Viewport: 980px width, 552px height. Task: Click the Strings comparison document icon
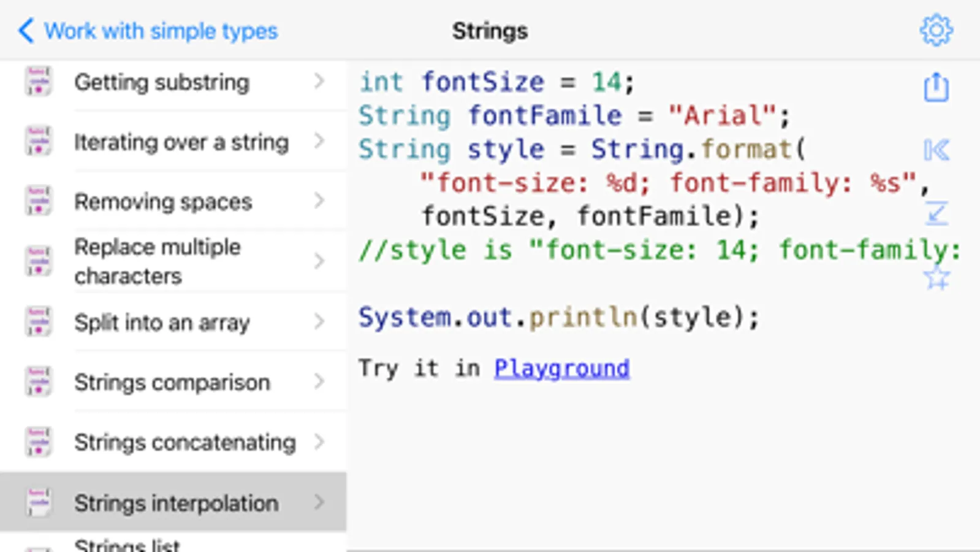point(38,381)
